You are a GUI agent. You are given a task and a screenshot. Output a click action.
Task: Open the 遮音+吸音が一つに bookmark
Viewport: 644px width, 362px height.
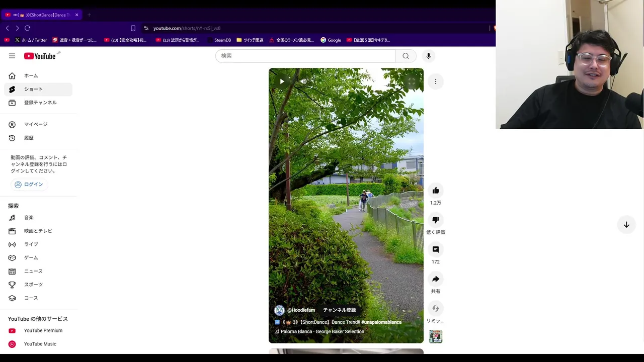click(x=74, y=40)
